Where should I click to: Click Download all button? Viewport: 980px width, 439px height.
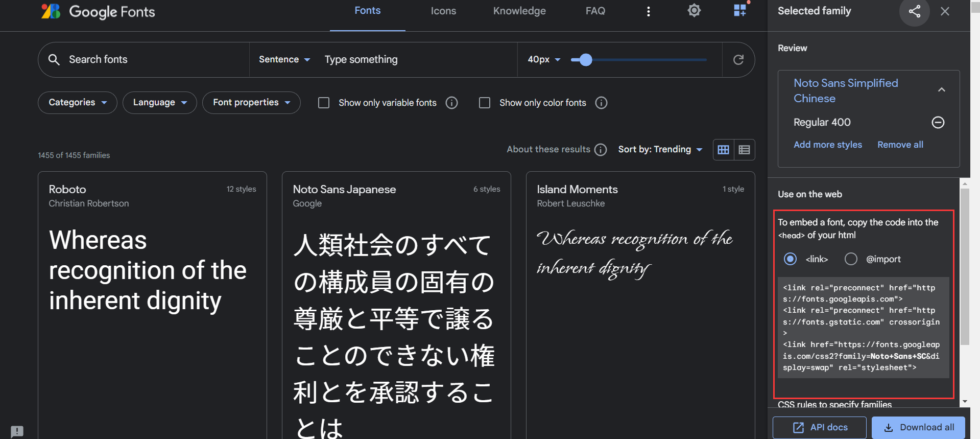pyautogui.click(x=918, y=427)
